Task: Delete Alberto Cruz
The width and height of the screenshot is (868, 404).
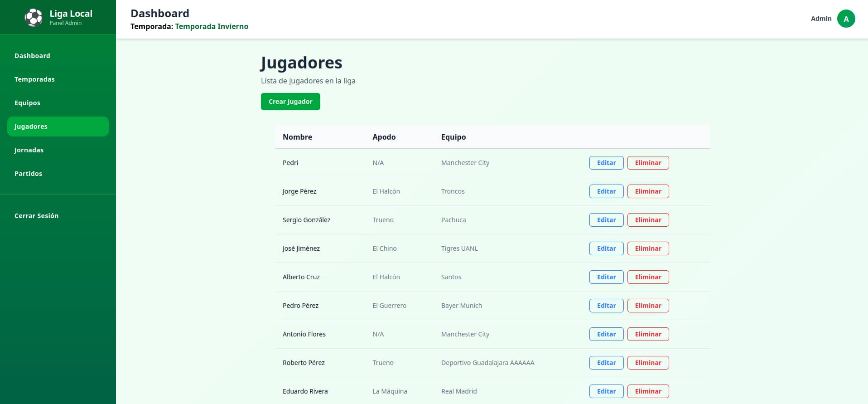Action: (x=648, y=277)
